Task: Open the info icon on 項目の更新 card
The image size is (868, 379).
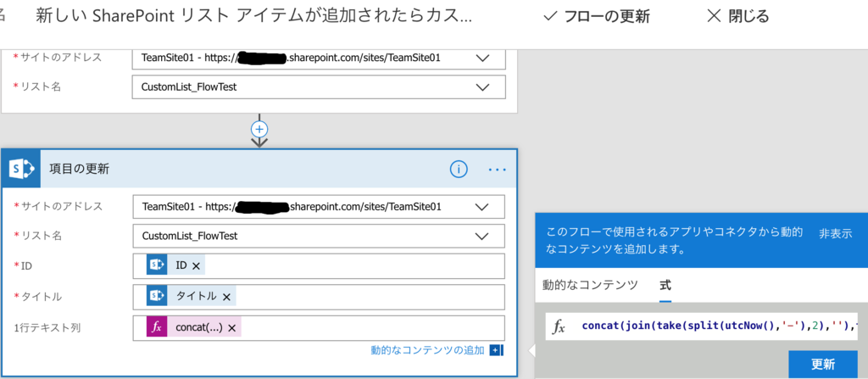Action: click(x=459, y=170)
